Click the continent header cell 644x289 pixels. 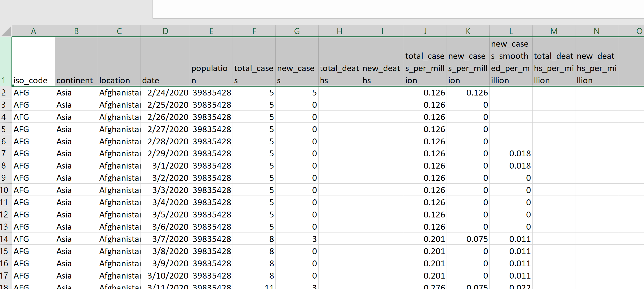point(76,62)
